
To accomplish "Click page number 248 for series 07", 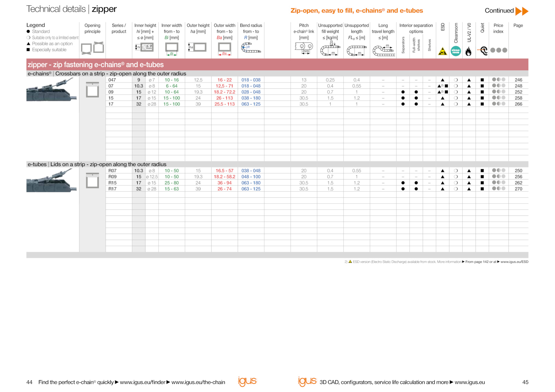I will point(519,86).
